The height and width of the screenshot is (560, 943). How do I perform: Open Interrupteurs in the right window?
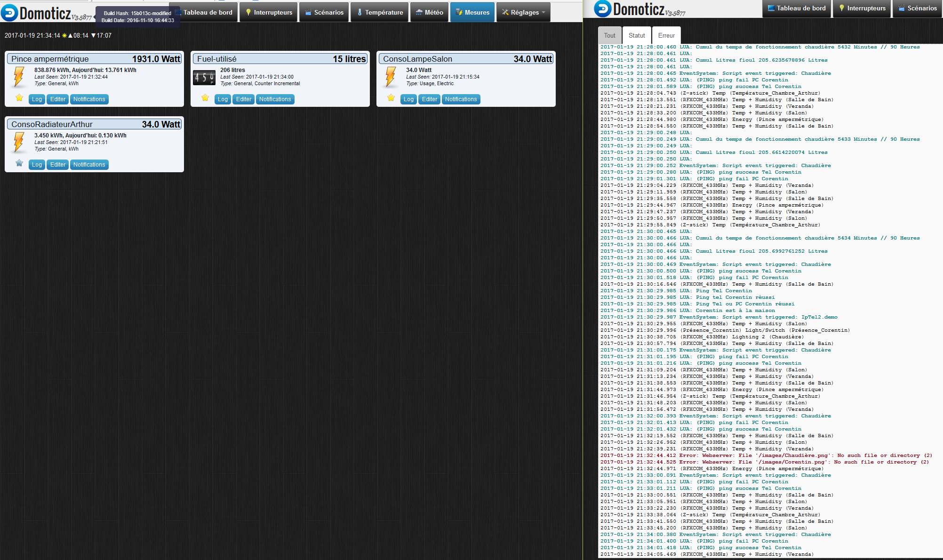[x=862, y=8]
